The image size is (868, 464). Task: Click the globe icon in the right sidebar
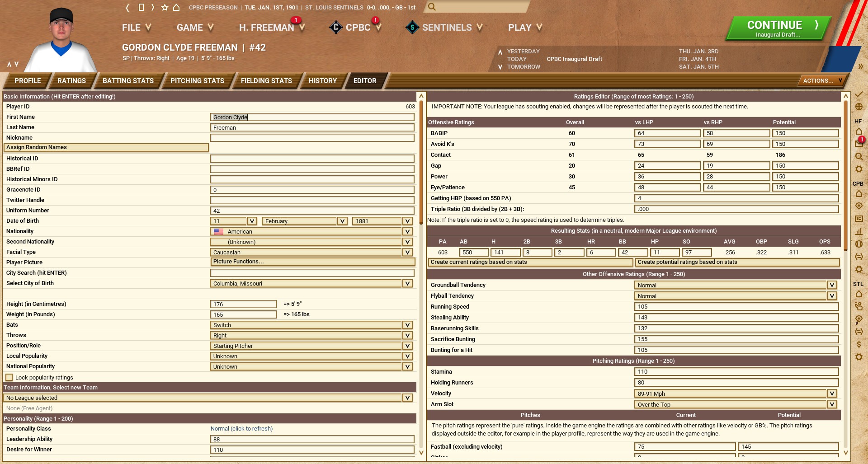(x=859, y=107)
